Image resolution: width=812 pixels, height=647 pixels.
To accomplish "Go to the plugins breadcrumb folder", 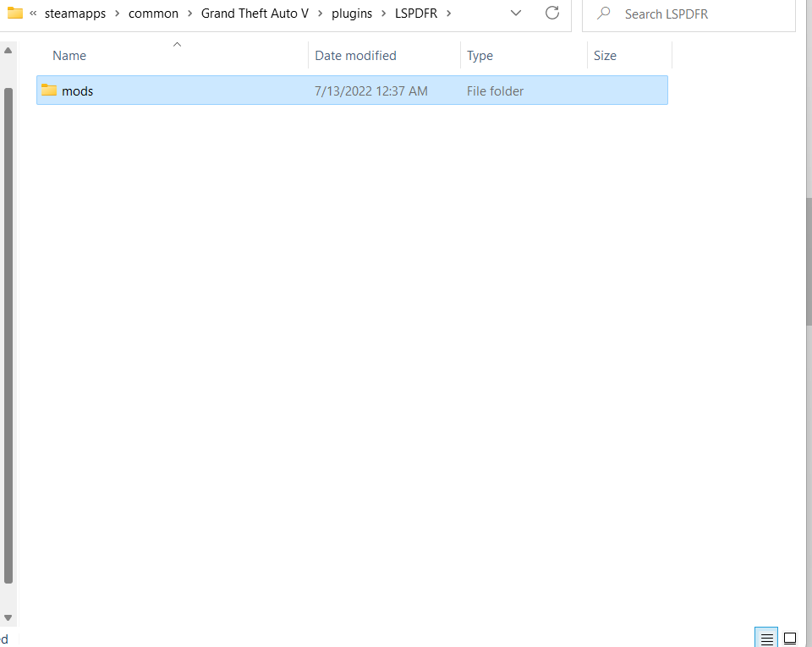I will tap(352, 14).
